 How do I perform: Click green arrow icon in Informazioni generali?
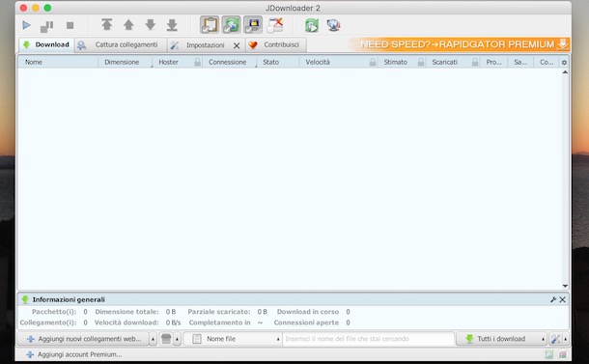(x=25, y=299)
